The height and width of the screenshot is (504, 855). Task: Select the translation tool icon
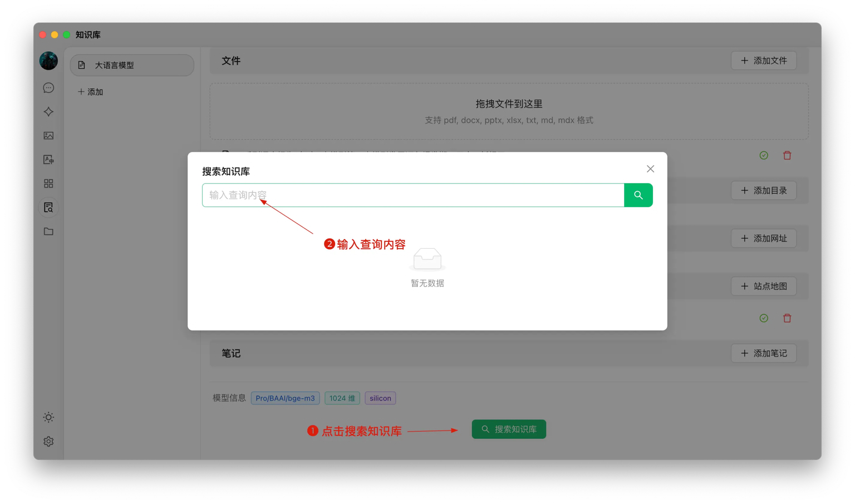[48, 159]
